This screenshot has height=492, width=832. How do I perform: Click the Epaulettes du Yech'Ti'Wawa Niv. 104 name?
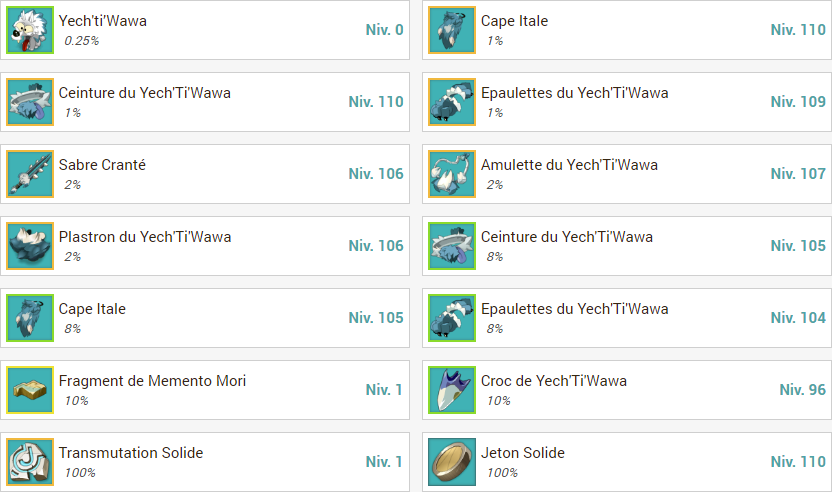tap(575, 309)
